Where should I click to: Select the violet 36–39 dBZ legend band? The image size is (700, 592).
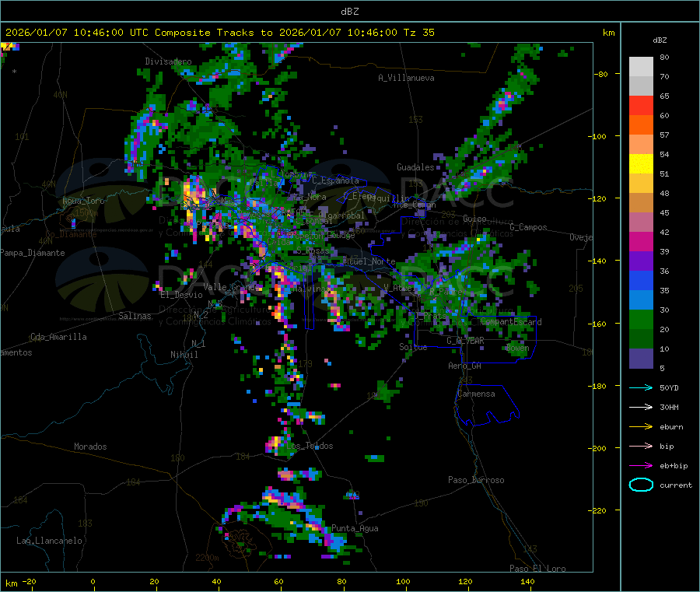coord(641,261)
